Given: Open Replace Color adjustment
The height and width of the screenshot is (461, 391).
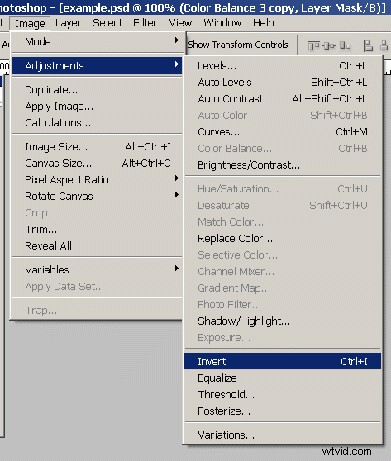Looking at the screenshot, I should pos(282,239).
